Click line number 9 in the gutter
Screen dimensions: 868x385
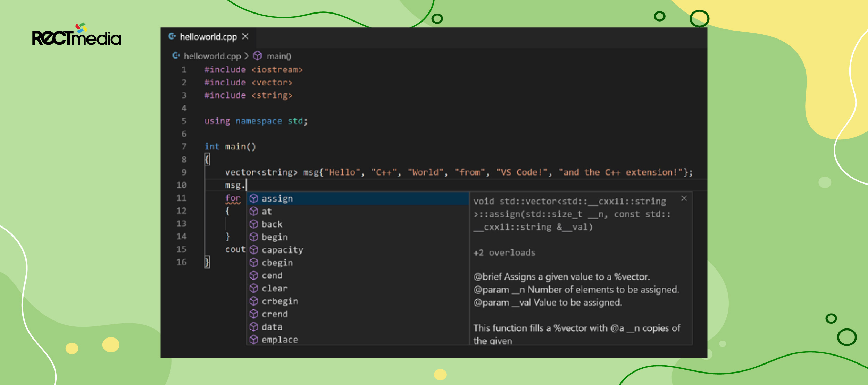pos(184,172)
